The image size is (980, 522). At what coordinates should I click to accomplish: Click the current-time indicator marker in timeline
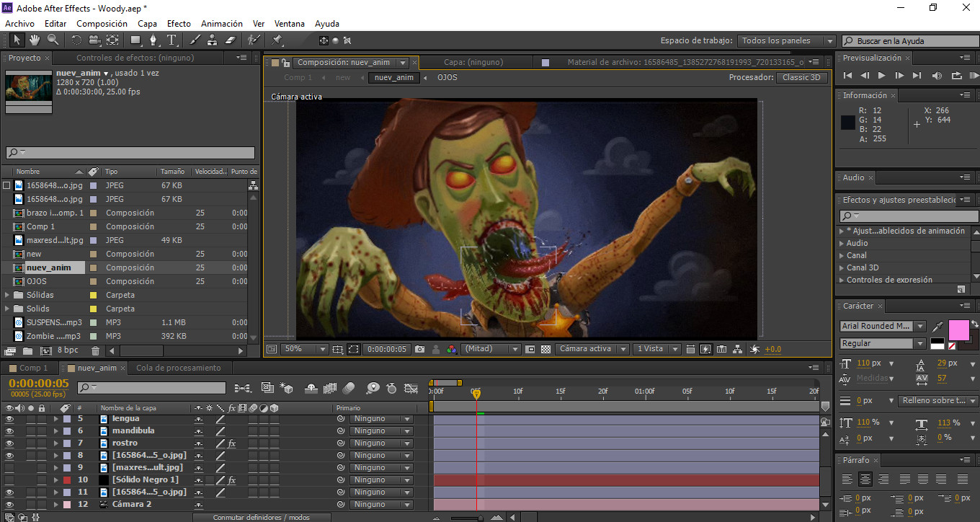(476, 393)
